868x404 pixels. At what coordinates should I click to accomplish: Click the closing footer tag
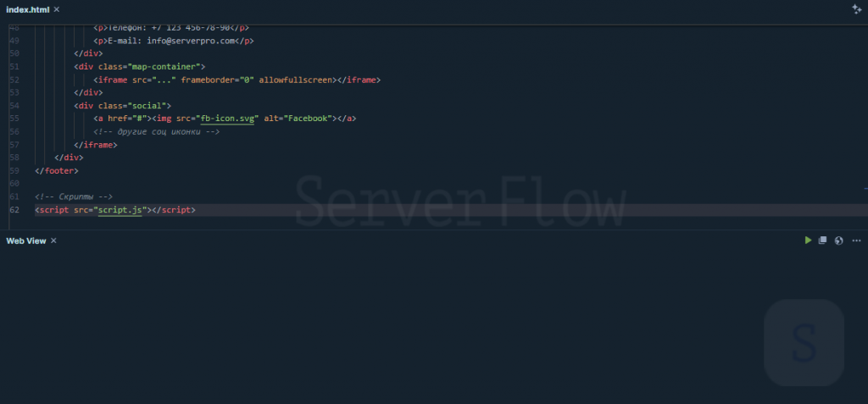[x=57, y=171]
